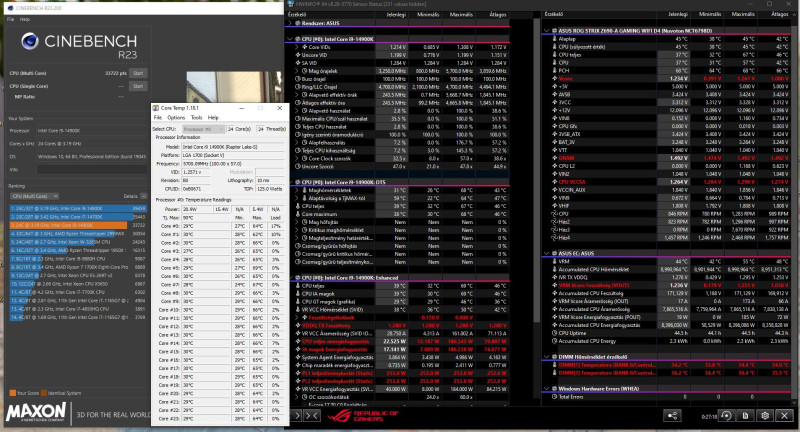Click the CPU fan RPM icon
Image resolution: width=800 pixels, height=432 pixels.
click(x=555, y=214)
